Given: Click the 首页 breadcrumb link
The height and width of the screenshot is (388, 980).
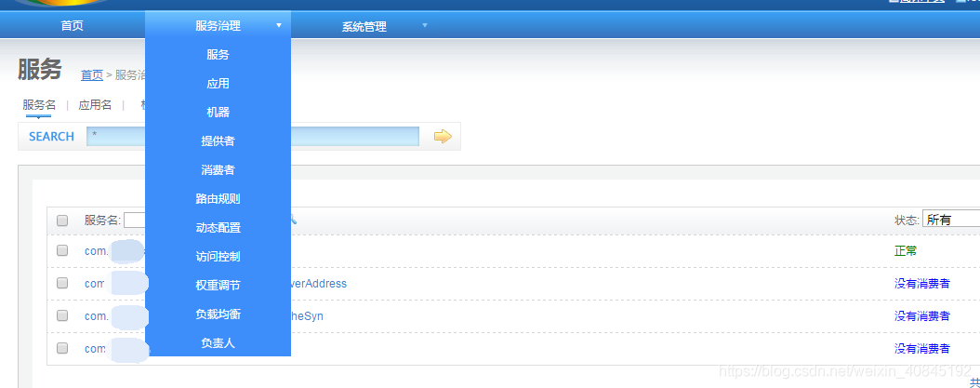Looking at the screenshot, I should coord(92,75).
